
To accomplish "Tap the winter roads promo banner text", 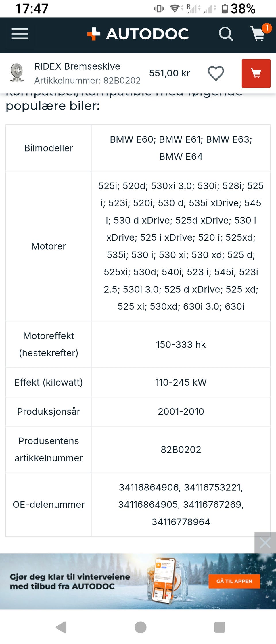I will [x=70, y=581].
